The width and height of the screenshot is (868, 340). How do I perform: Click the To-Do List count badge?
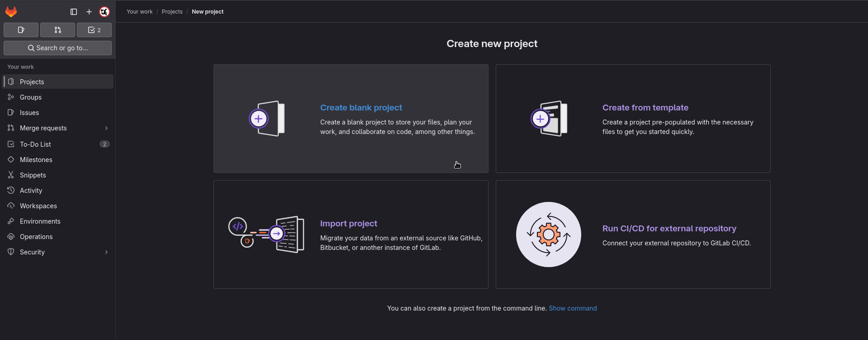(x=104, y=144)
